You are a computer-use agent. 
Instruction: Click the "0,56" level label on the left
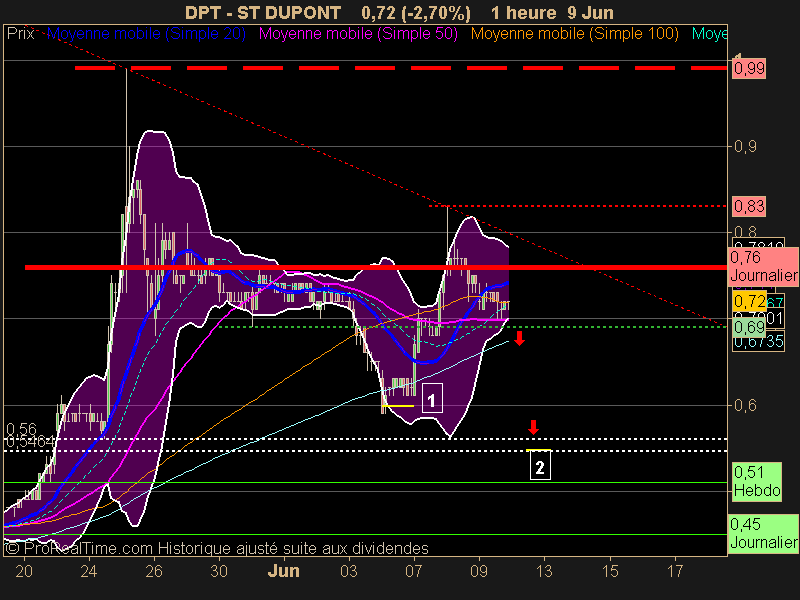coord(21,429)
